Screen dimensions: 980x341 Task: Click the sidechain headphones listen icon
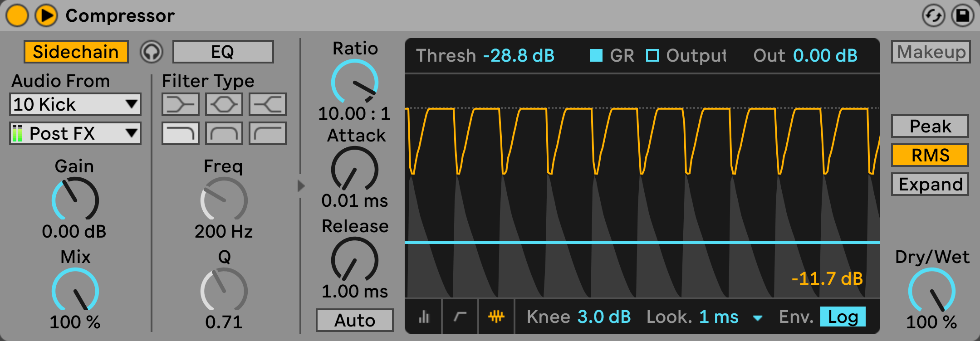(x=151, y=52)
